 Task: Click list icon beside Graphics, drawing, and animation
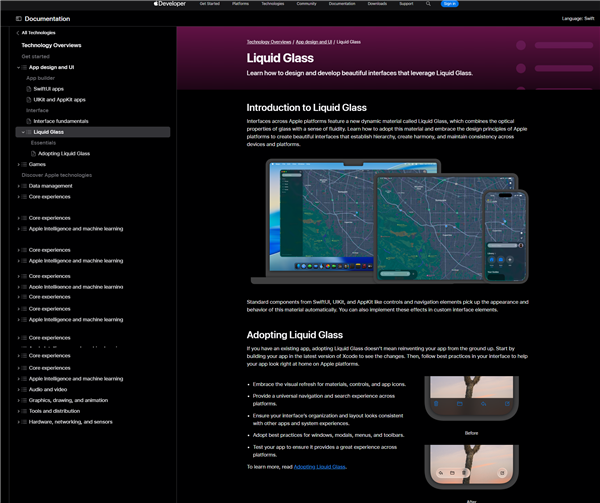[24, 400]
